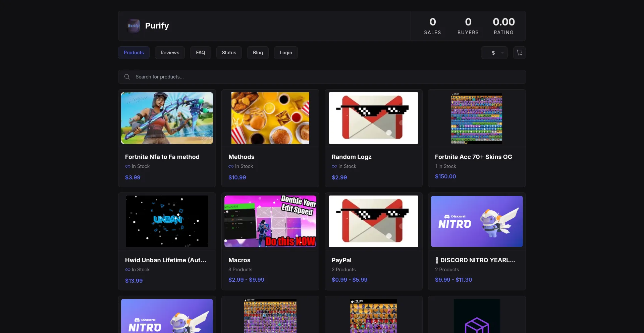Go to the FAQ page
The width and height of the screenshot is (644, 333).
point(200,53)
